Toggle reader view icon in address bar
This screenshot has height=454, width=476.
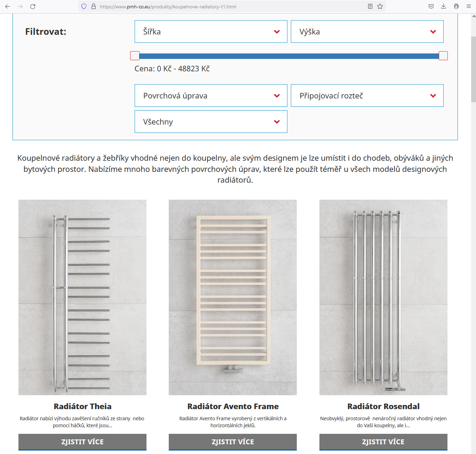(370, 7)
